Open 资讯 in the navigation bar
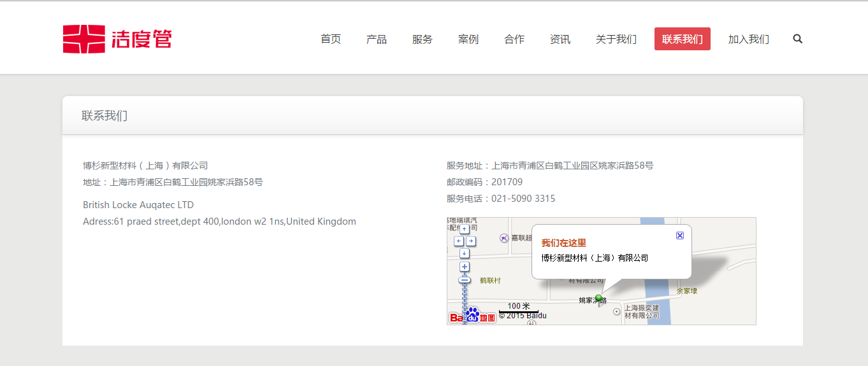 coord(560,39)
